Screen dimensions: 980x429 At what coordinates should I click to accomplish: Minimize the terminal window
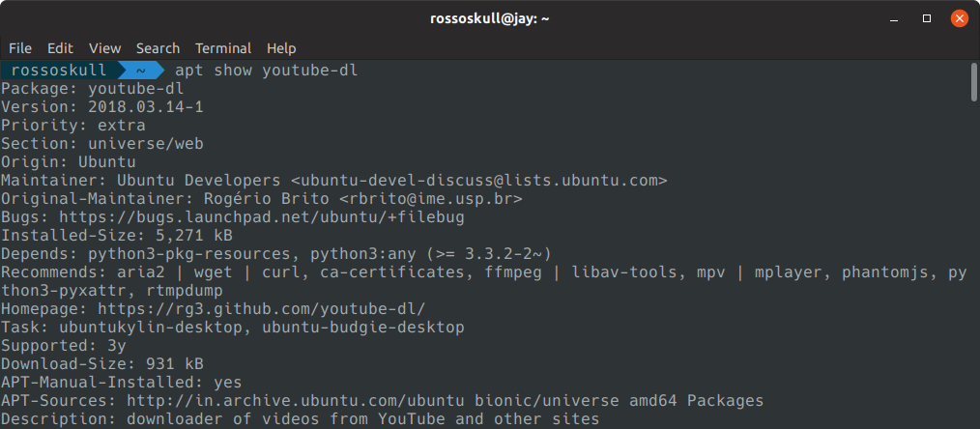[894, 18]
